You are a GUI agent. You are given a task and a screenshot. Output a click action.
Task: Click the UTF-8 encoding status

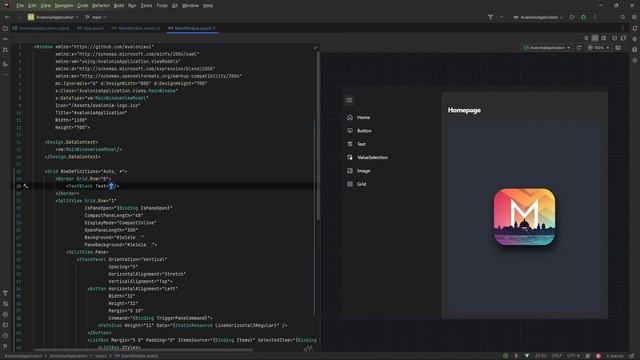[573, 356]
